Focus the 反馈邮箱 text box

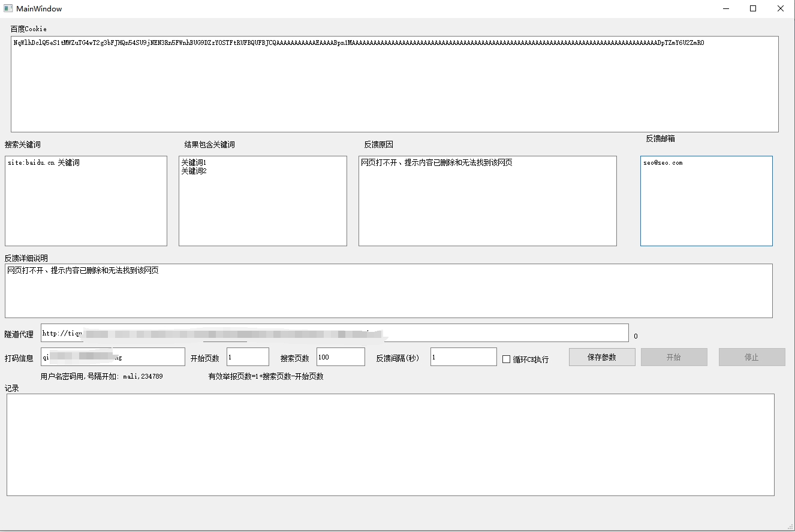[706, 201]
